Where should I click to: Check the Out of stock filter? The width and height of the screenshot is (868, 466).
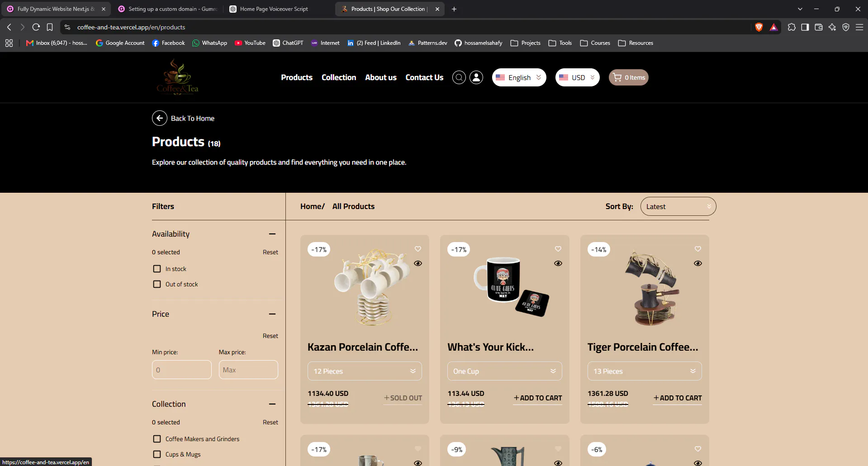pyautogui.click(x=157, y=284)
